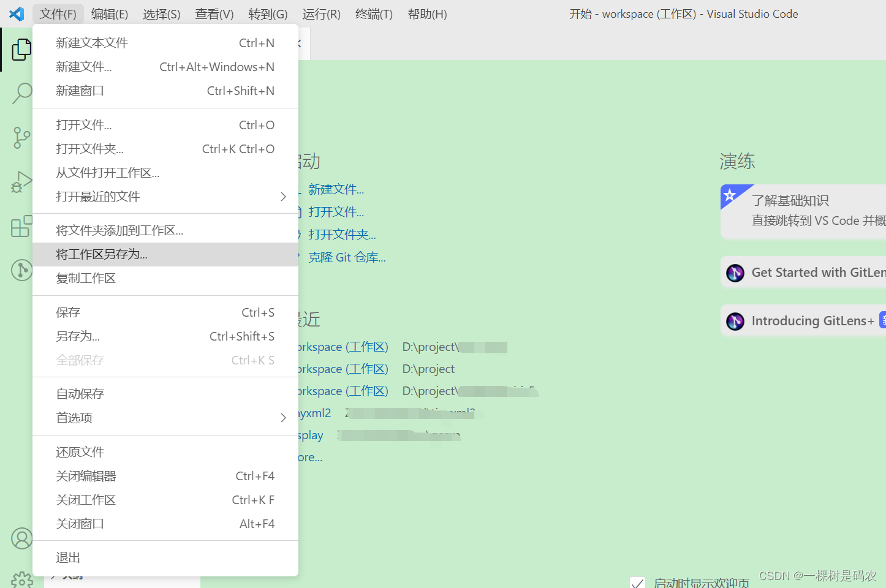Choose 退出 menu entry
The image size is (886, 588).
click(x=165, y=557)
